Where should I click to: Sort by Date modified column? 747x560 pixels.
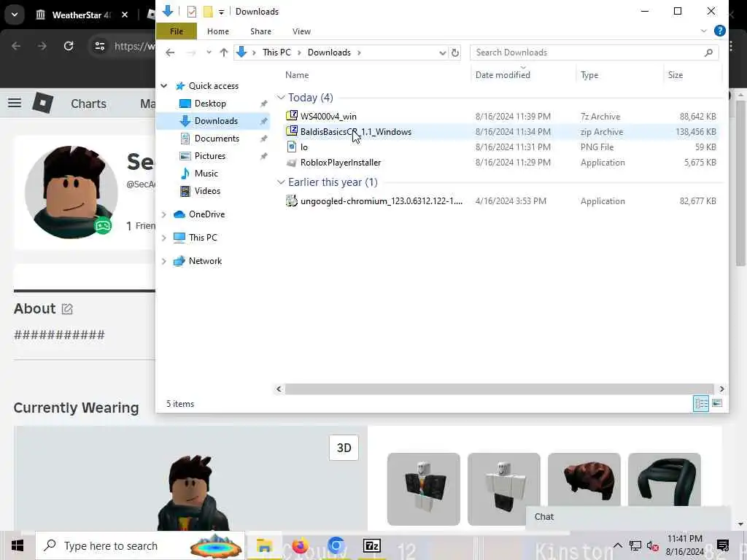pos(503,75)
